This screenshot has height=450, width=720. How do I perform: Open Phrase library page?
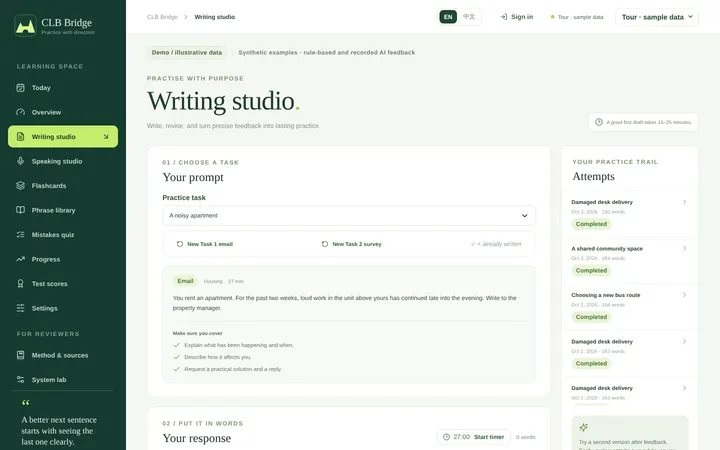click(x=63, y=210)
